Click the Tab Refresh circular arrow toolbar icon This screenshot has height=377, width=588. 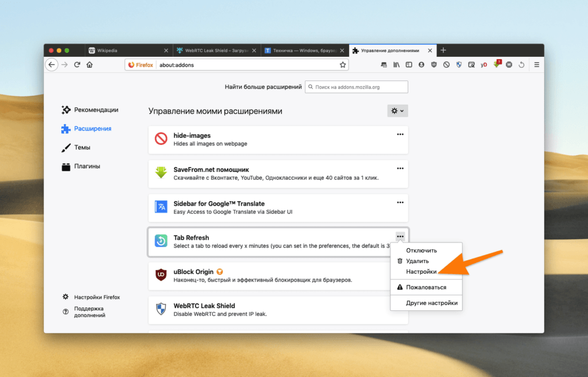point(521,64)
